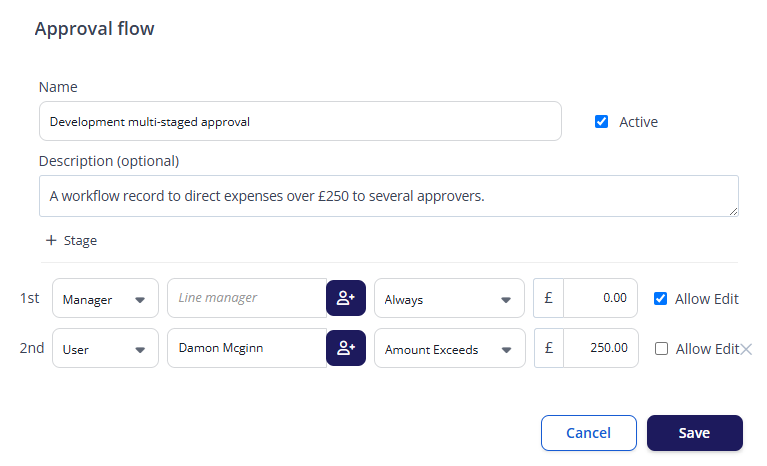This screenshot has width=767, height=466.
Task: Enable Allow Edit on the 2nd stage
Action: coord(661,349)
